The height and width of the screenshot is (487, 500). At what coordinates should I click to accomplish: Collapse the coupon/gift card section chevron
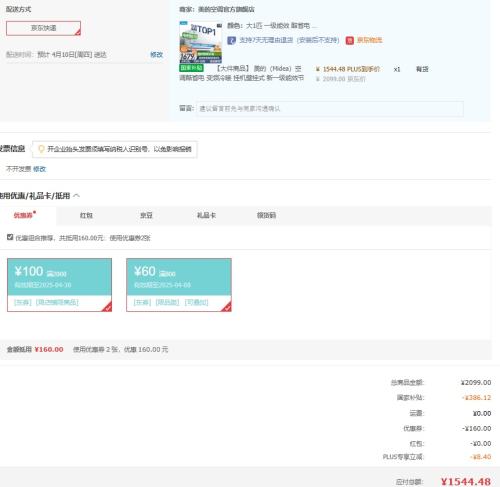pyautogui.click(x=76, y=196)
